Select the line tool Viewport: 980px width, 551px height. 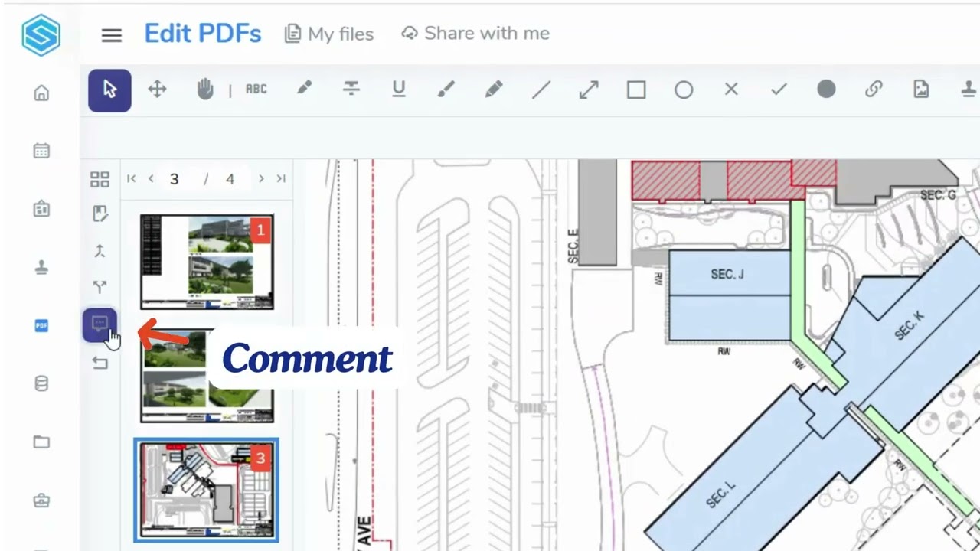click(541, 90)
